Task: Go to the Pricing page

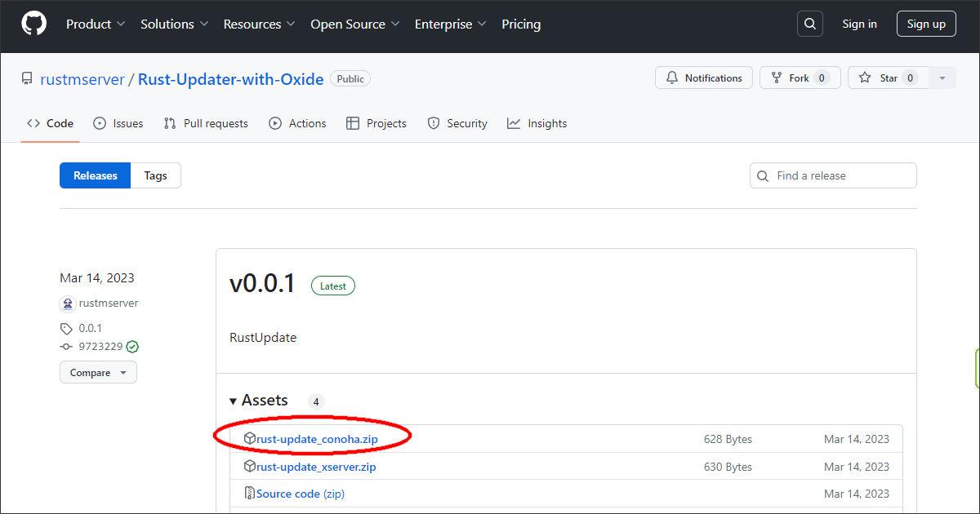Action: tap(521, 24)
